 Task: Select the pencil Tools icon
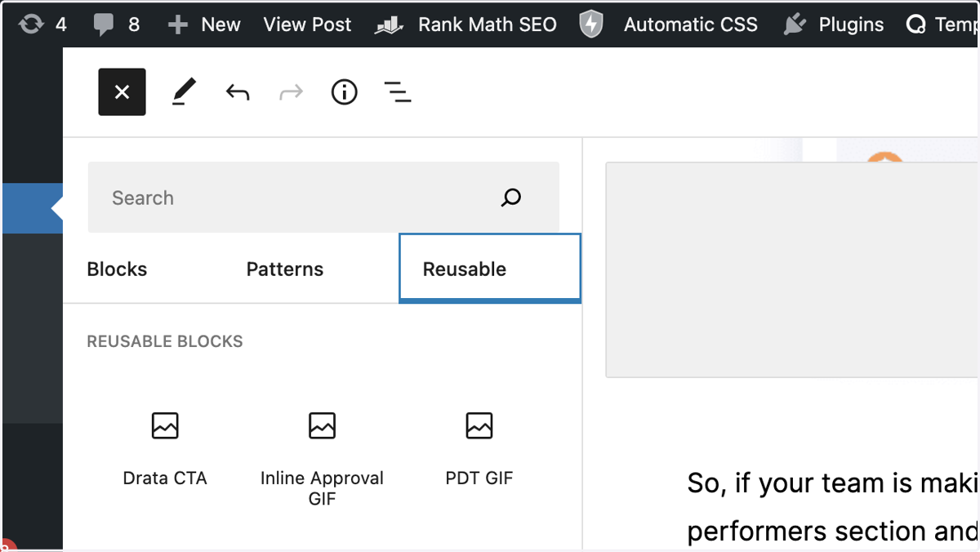(184, 92)
